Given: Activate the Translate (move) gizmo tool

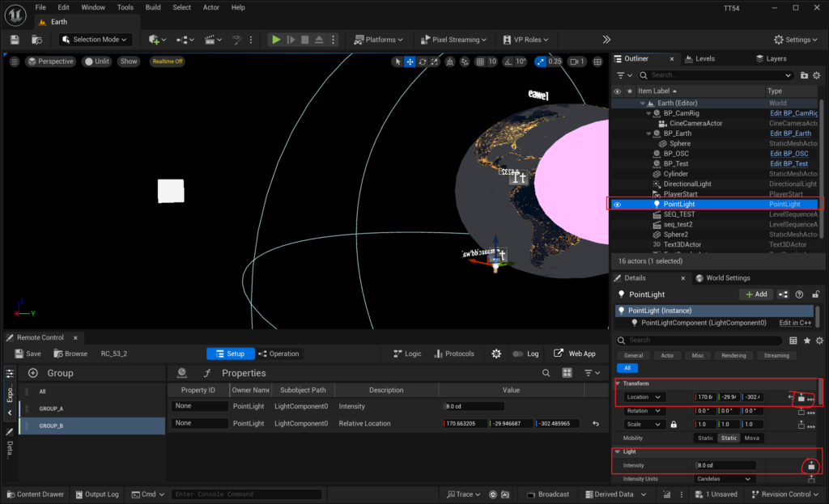Looking at the screenshot, I should [410, 61].
